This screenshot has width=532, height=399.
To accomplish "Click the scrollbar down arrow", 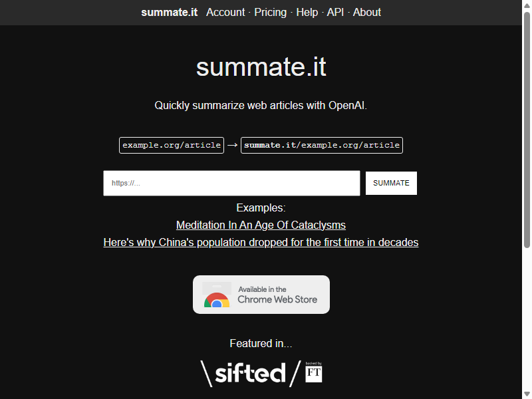I will pos(527,394).
